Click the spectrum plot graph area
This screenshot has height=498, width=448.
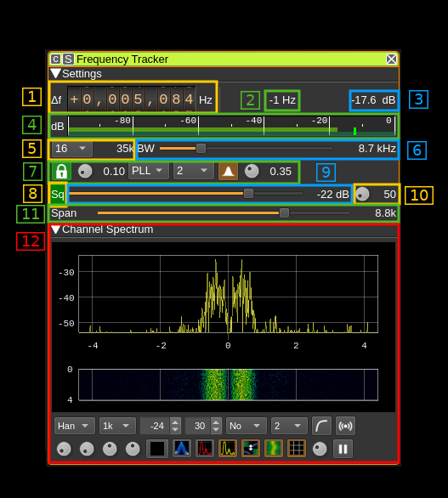click(228, 294)
